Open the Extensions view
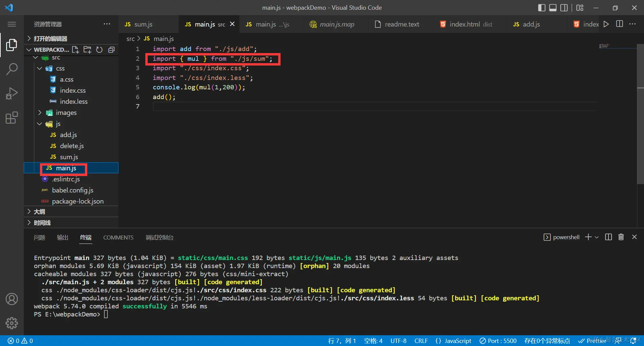644x346 pixels. pos(12,118)
